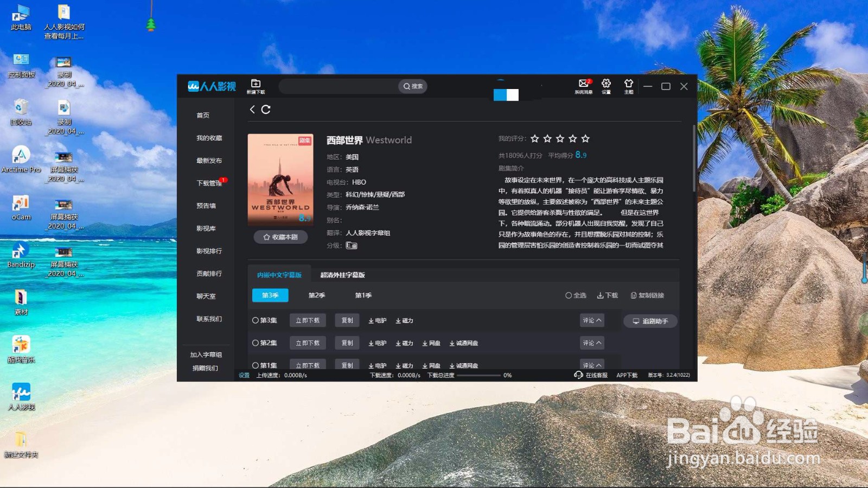Click APP下载 in status bar
Image resolution: width=868 pixels, height=488 pixels.
tap(627, 375)
